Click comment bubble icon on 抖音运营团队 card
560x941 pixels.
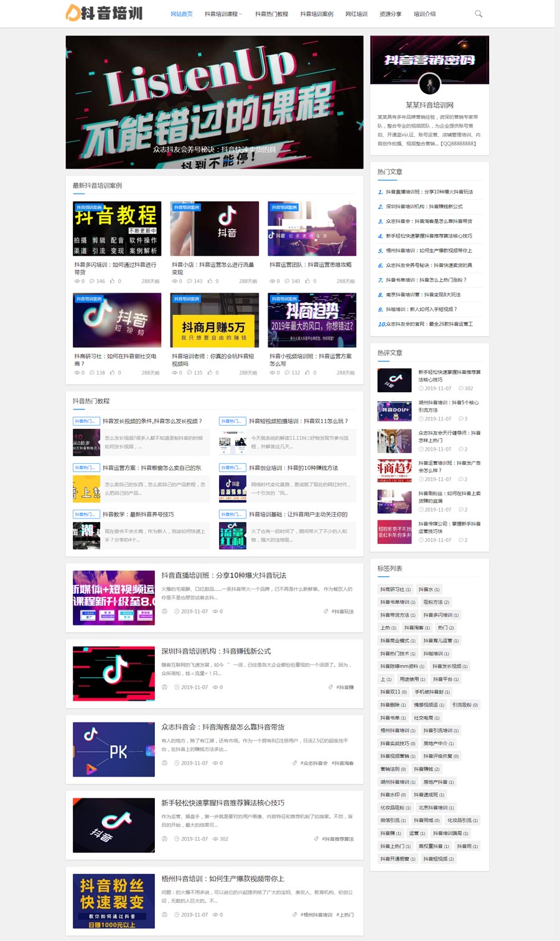(287, 281)
